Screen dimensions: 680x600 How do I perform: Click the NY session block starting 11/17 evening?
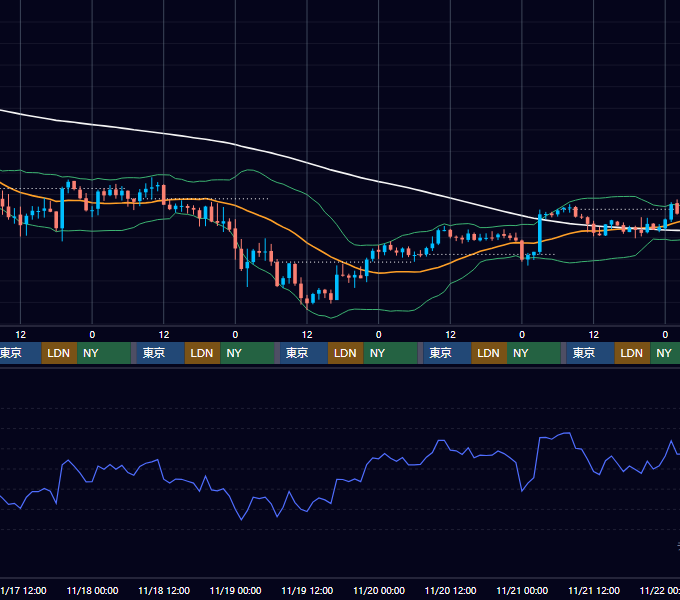click(x=104, y=353)
